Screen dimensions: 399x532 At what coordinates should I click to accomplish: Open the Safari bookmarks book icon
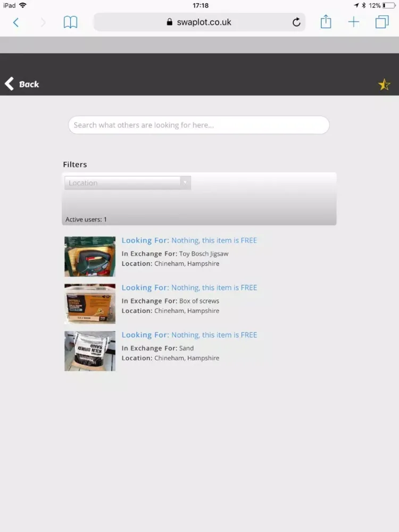pos(70,22)
